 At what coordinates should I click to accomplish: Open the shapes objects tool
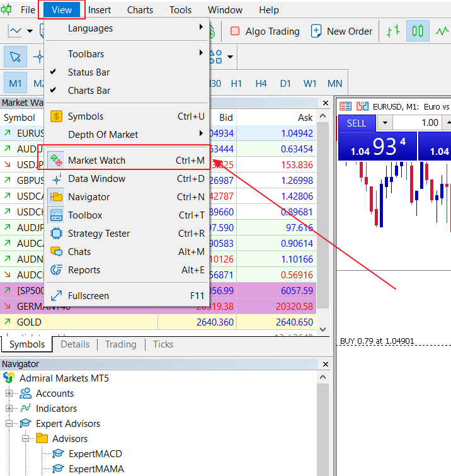tap(215, 57)
